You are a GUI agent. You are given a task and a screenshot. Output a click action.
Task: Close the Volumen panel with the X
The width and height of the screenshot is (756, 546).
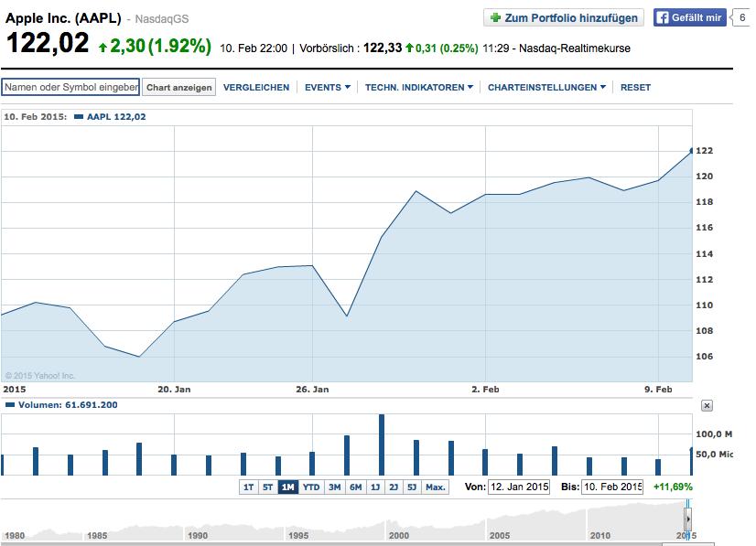pos(707,406)
